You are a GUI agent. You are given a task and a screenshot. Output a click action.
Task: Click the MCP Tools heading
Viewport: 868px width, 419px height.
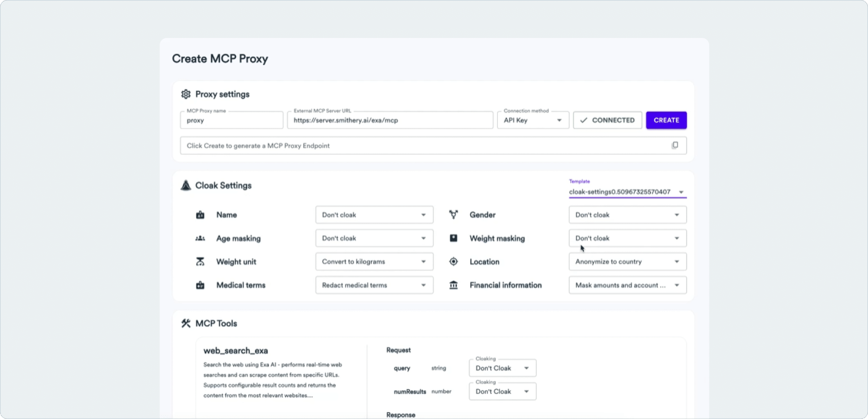click(216, 323)
